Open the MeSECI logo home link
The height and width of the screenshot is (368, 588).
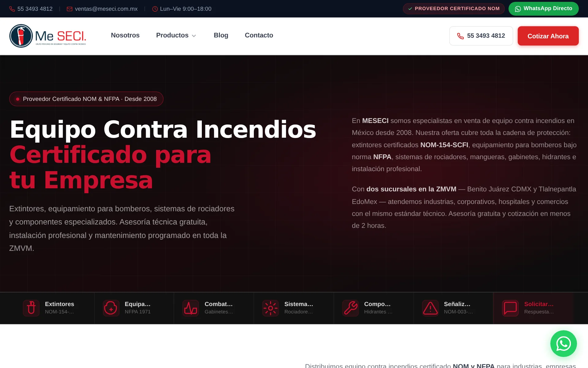tap(48, 36)
